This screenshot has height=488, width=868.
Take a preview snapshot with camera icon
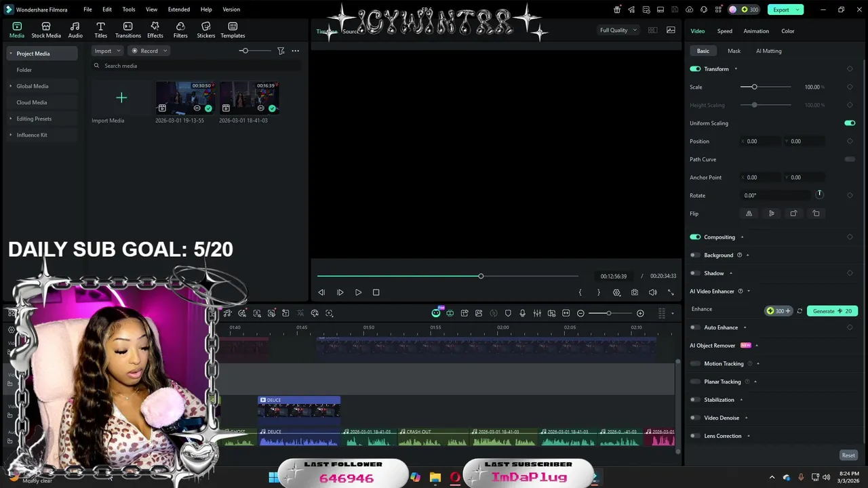pyautogui.click(x=635, y=292)
